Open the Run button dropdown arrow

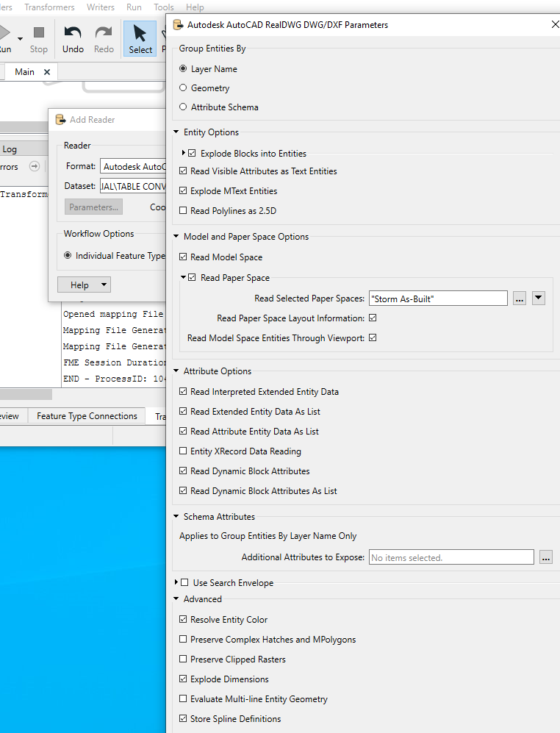point(20,39)
